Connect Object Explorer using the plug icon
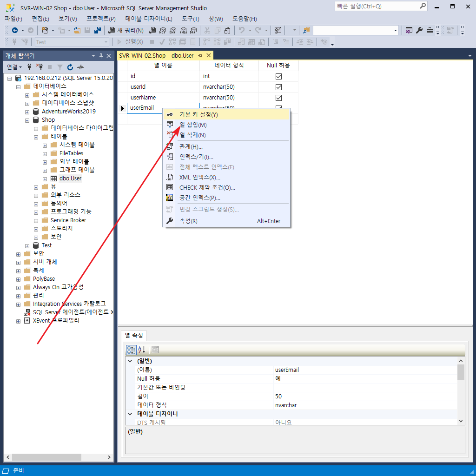The image size is (476, 476). point(29,67)
